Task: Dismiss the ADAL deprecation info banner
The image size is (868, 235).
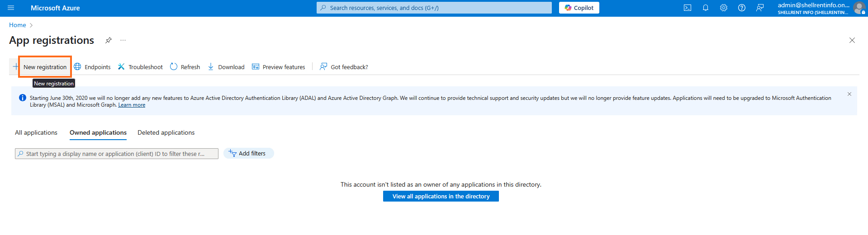Action: [849, 94]
